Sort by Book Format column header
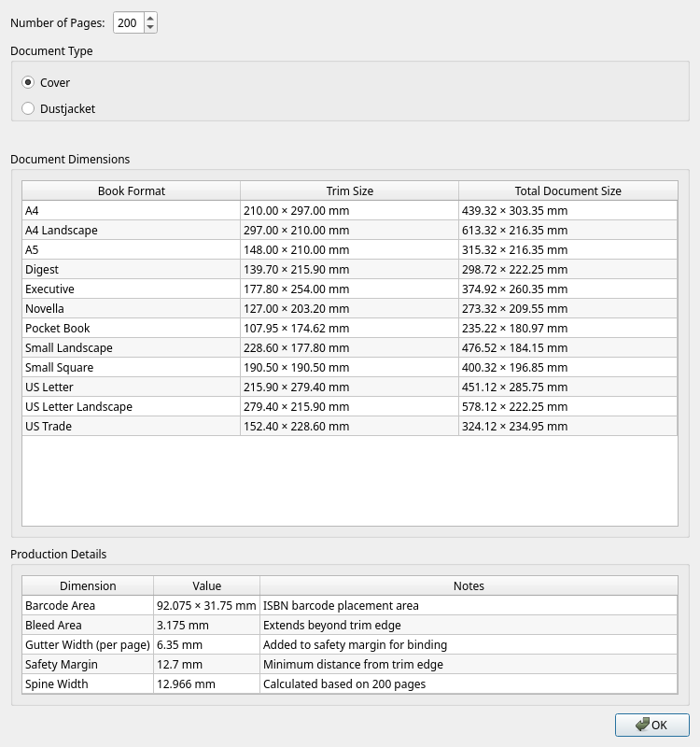This screenshot has height=747, width=700. pyautogui.click(x=131, y=190)
